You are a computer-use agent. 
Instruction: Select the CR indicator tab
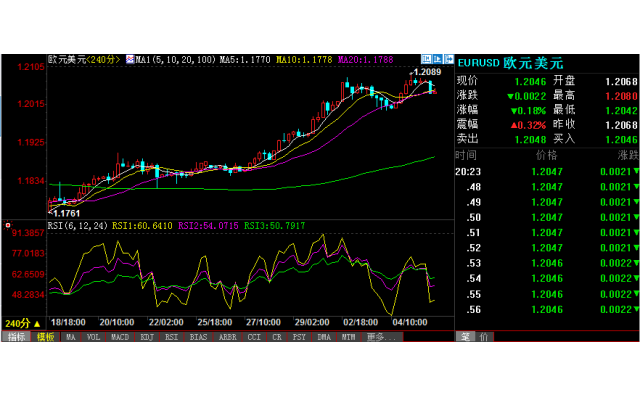click(x=277, y=337)
